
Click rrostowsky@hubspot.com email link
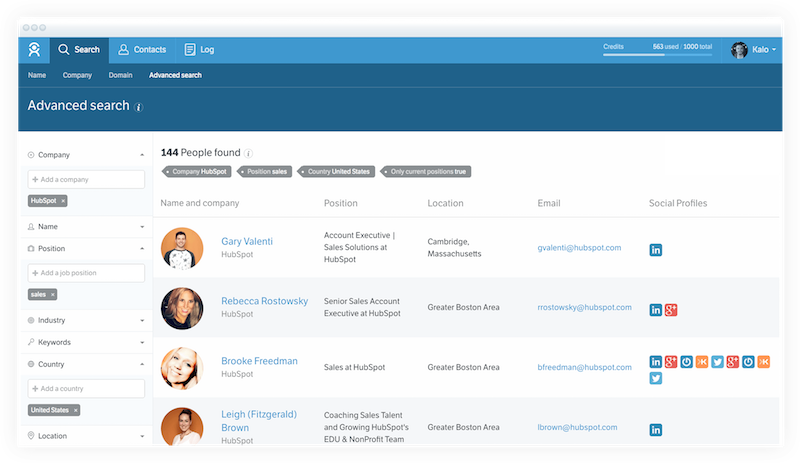pos(584,307)
